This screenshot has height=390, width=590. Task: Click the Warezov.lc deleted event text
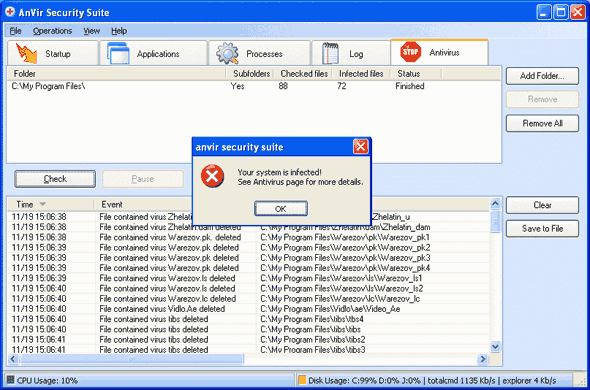(168, 299)
